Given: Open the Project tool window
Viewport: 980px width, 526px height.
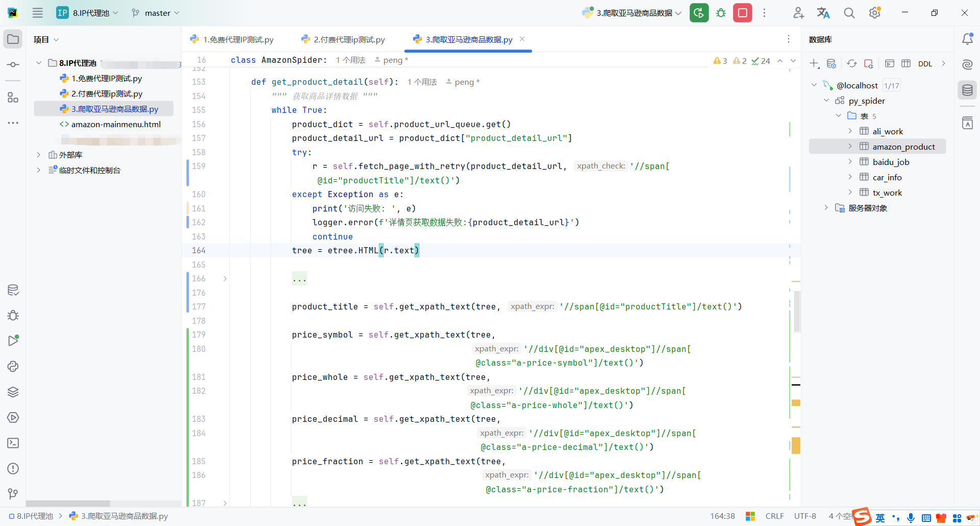Looking at the screenshot, I should pos(13,39).
